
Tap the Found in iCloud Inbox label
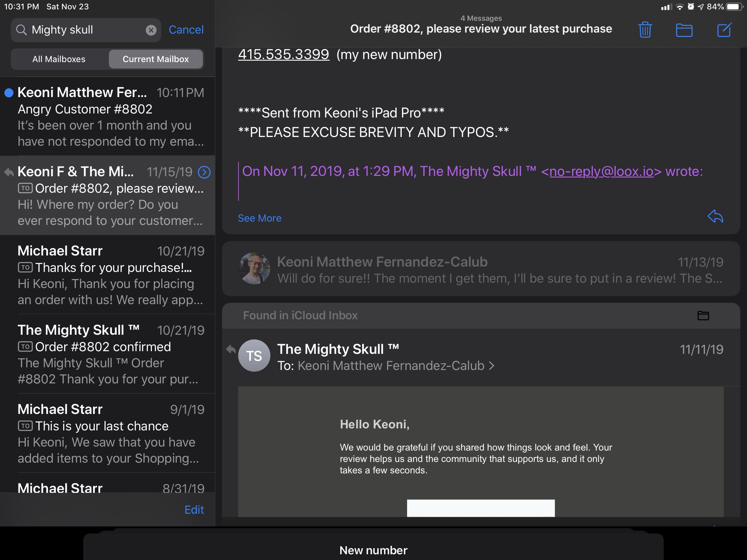pos(300,315)
